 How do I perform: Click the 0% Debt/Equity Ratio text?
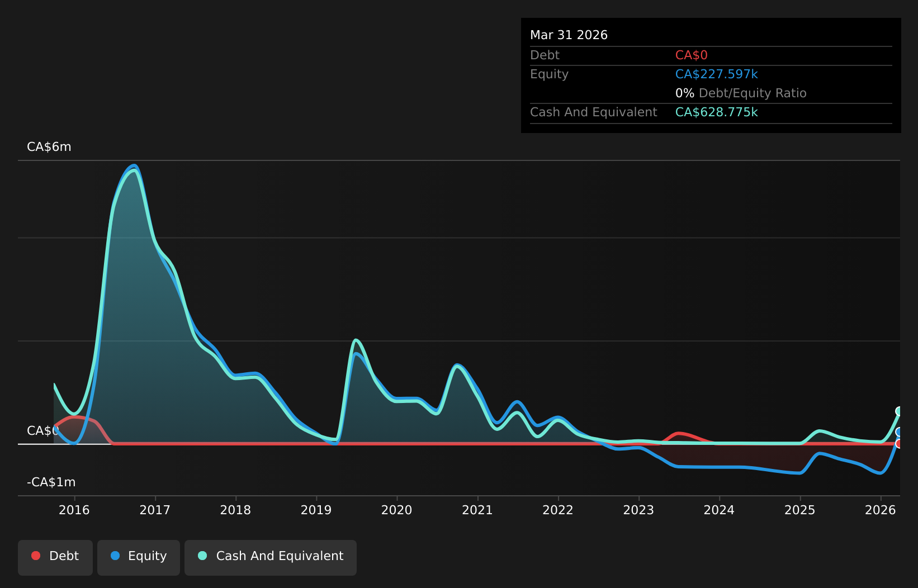click(x=741, y=93)
